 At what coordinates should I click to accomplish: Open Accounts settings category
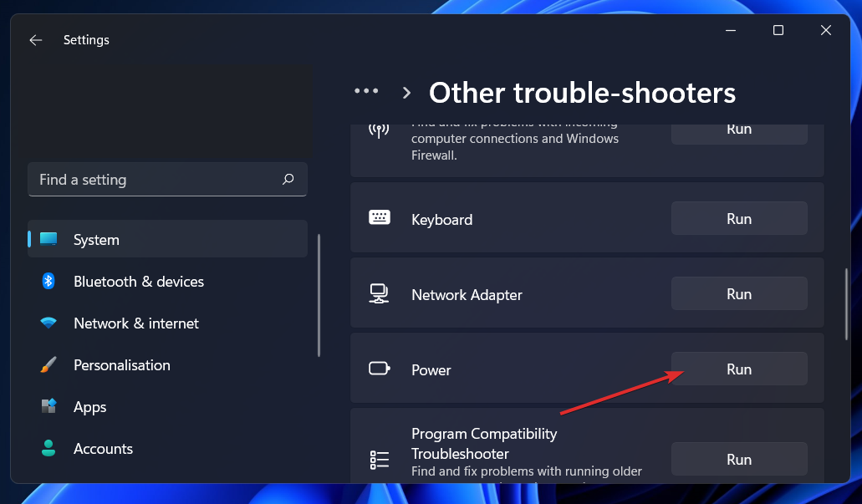pyautogui.click(x=168, y=448)
